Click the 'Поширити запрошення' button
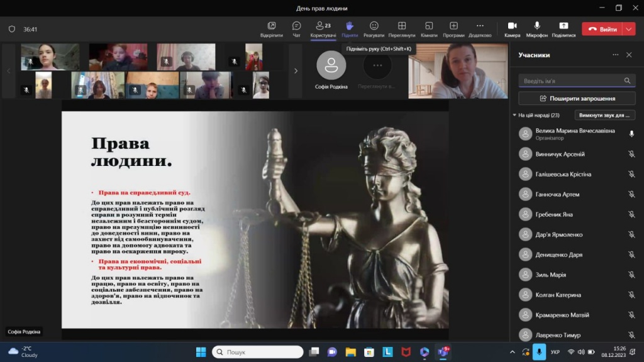 point(577,99)
